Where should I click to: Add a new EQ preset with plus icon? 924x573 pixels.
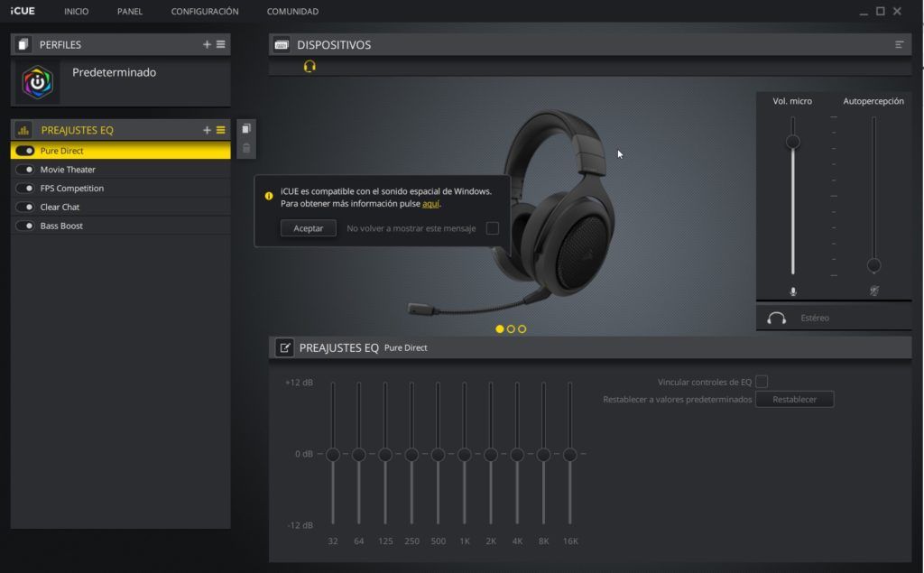point(207,130)
